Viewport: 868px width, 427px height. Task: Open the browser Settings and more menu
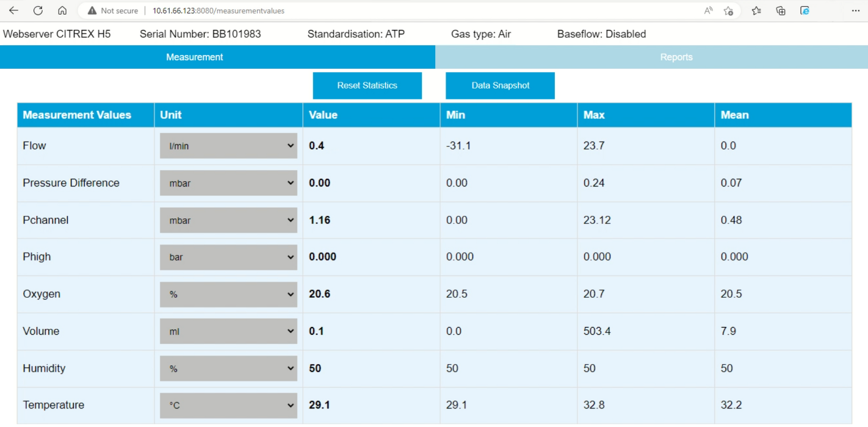[x=855, y=10]
